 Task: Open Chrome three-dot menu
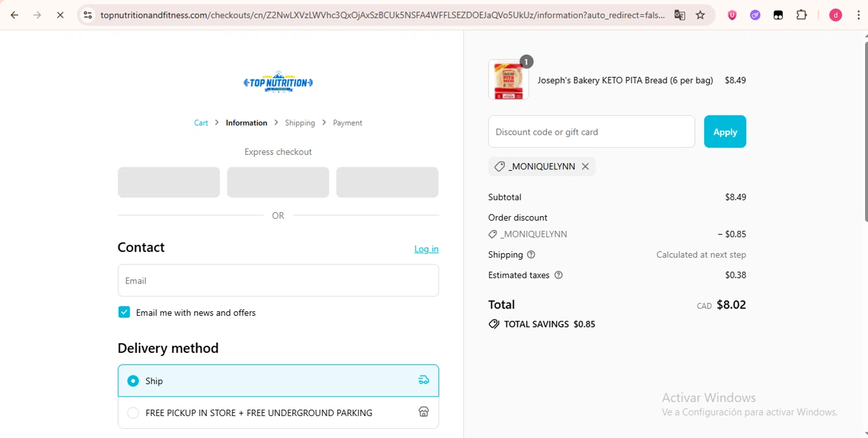[x=859, y=15]
